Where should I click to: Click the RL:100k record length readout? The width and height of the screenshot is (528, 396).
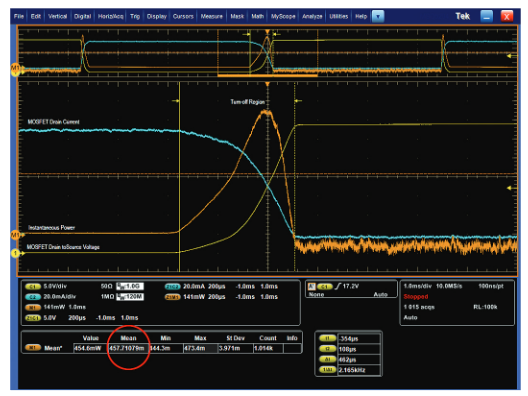485,307
